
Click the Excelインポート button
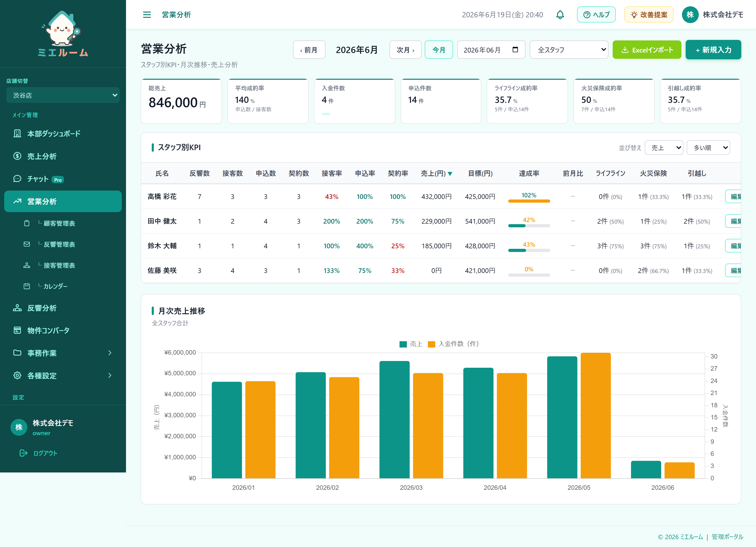pos(647,50)
